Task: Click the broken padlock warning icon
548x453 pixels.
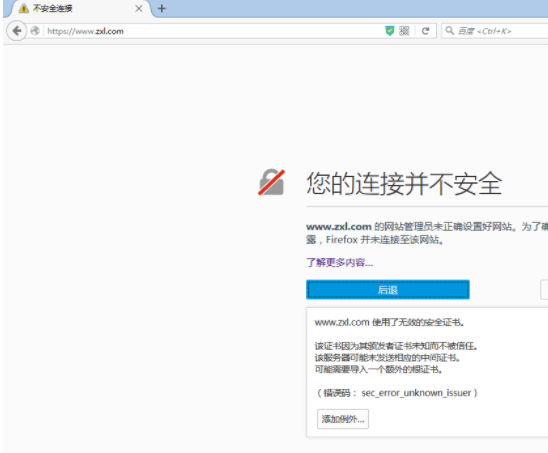Action: coord(272,182)
